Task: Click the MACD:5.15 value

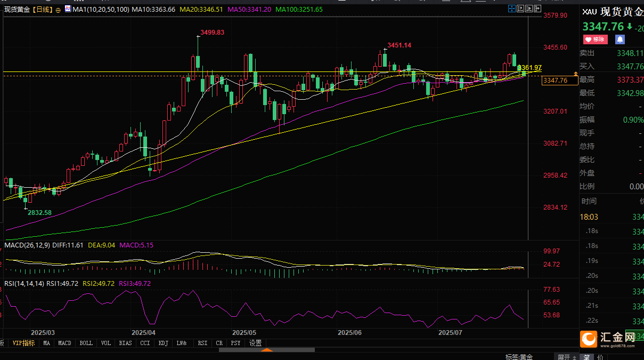Action: [x=136, y=245]
